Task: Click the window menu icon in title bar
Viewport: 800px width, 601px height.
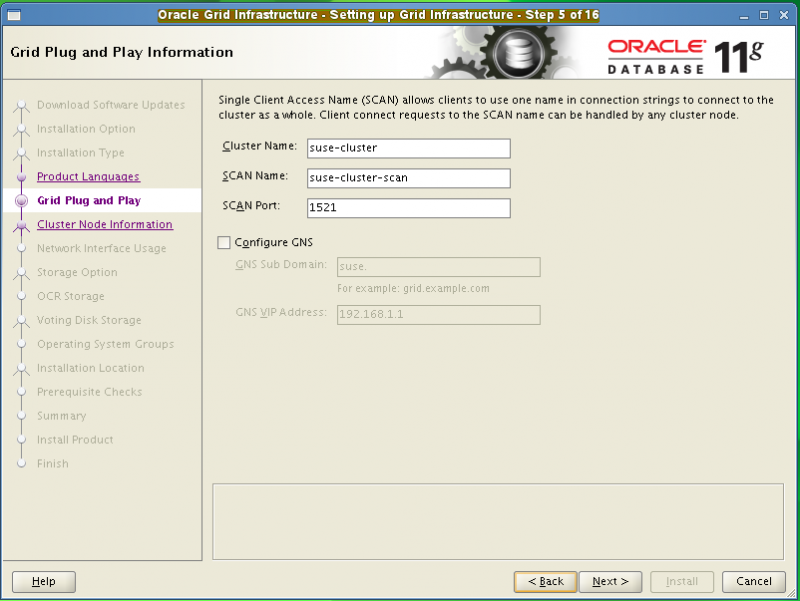Action: click(14, 15)
